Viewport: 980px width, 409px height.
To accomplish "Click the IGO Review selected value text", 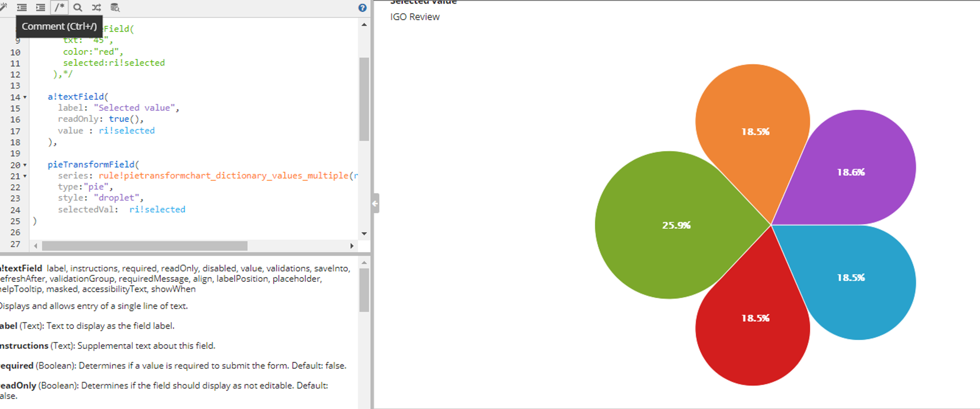I will pos(415,17).
